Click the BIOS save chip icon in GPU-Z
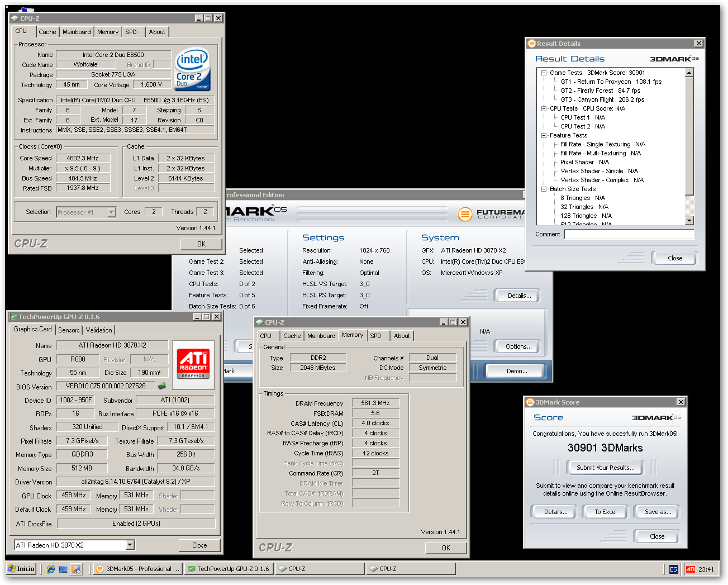728x585 pixels. (162, 386)
